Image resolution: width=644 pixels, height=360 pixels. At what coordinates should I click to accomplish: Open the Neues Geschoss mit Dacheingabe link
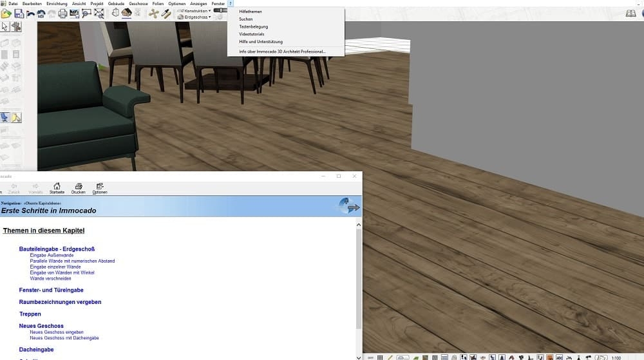pos(64,338)
